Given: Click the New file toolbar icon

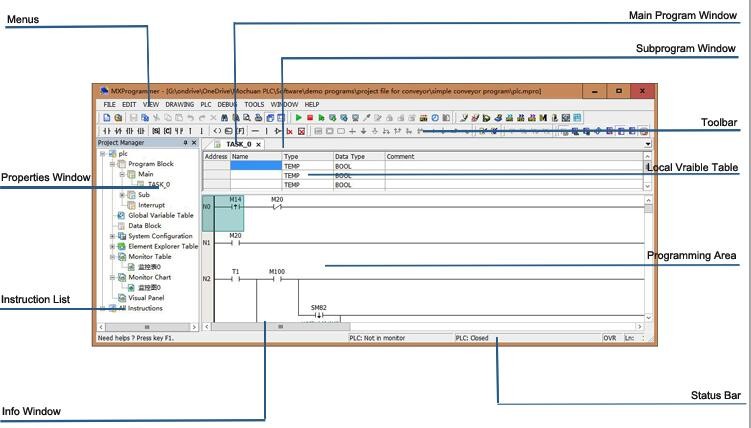Looking at the screenshot, I should (106, 118).
